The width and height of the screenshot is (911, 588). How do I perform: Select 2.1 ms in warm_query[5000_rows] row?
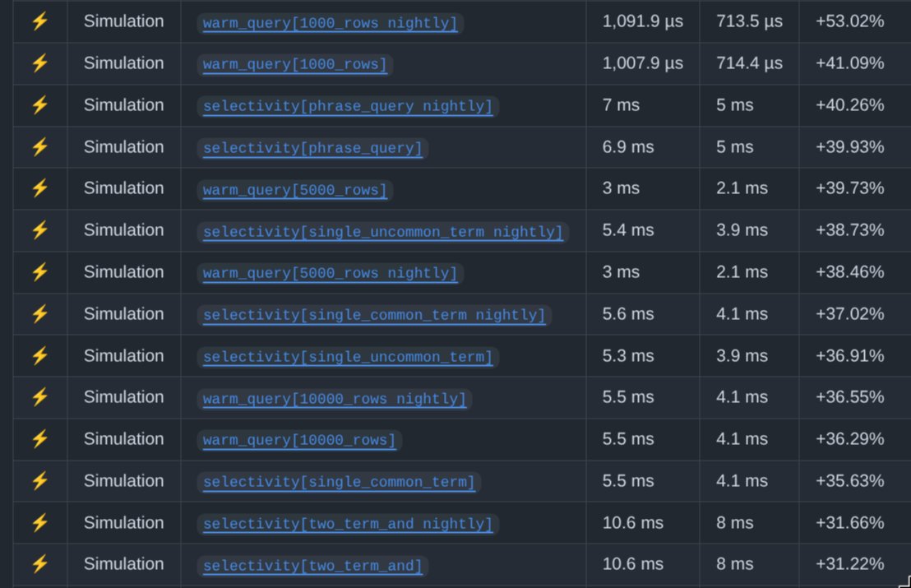(742, 188)
